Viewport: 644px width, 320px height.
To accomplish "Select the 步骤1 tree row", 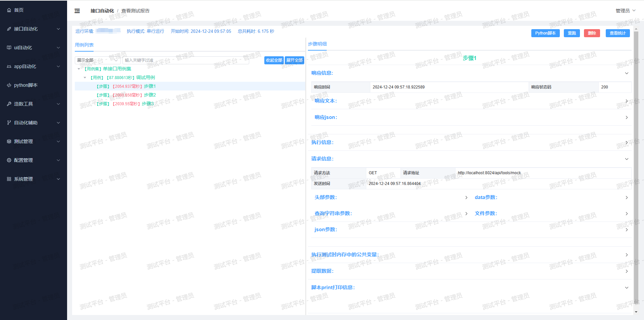I will click(190, 86).
